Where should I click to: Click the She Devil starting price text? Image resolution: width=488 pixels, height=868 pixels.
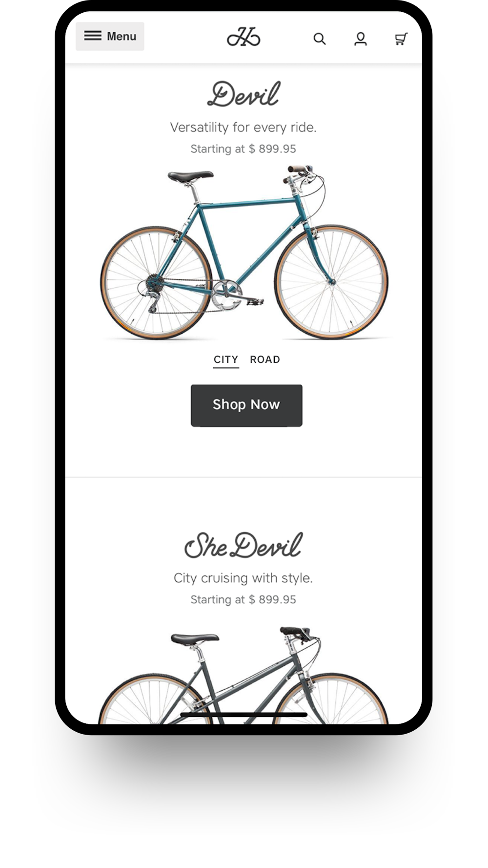244,600
